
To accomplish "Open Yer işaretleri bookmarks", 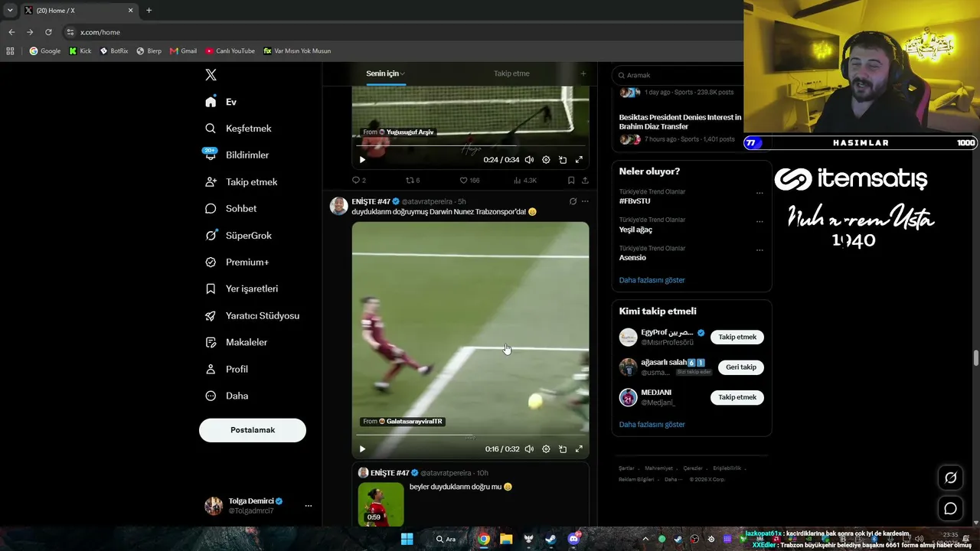I will [x=241, y=289].
